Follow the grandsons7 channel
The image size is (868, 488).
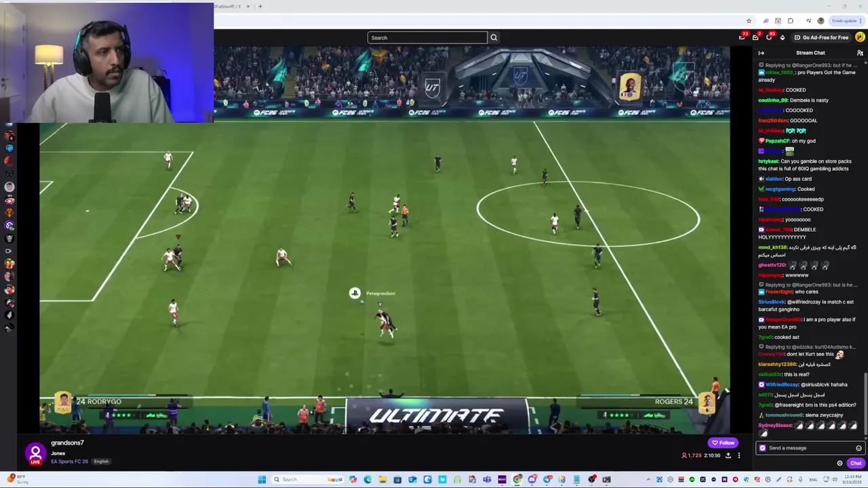point(723,443)
